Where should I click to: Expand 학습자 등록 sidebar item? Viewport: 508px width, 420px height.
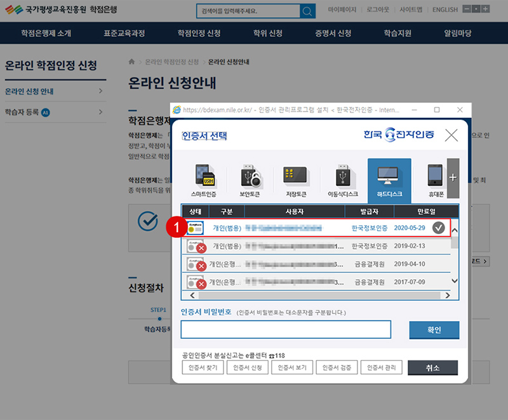100,112
